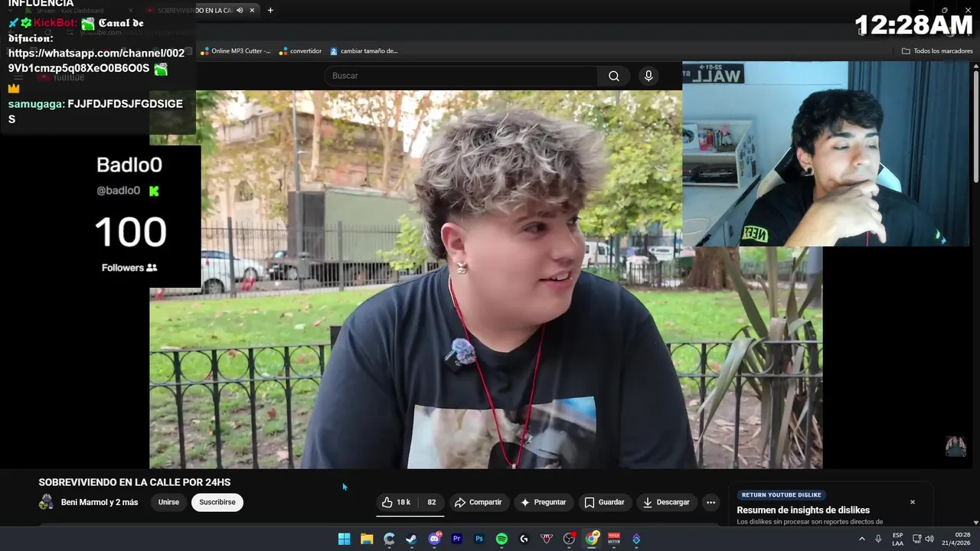Switch ESP LAA input language
Viewport: 980px width, 551px height.
898,539
